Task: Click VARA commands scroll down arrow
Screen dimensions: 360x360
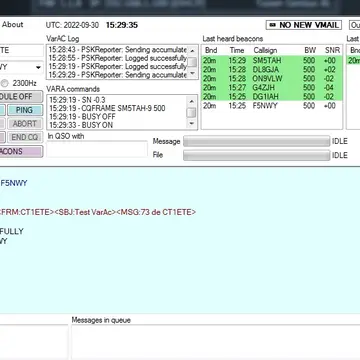Action: (192, 123)
